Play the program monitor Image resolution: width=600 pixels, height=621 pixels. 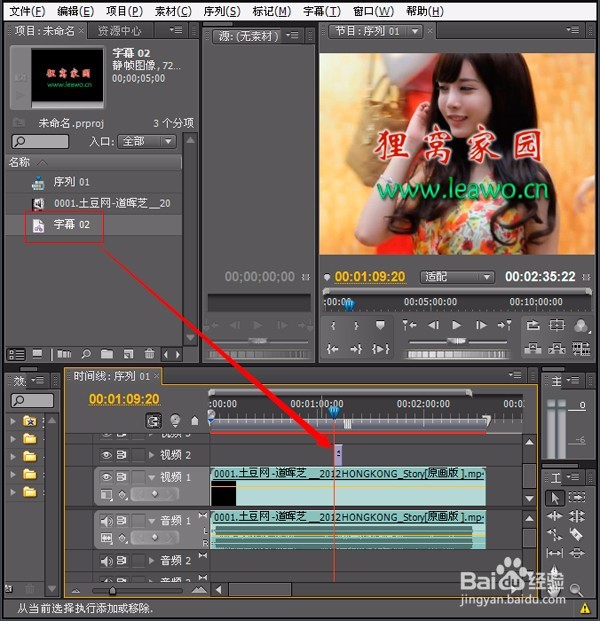click(x=457, y=325)
